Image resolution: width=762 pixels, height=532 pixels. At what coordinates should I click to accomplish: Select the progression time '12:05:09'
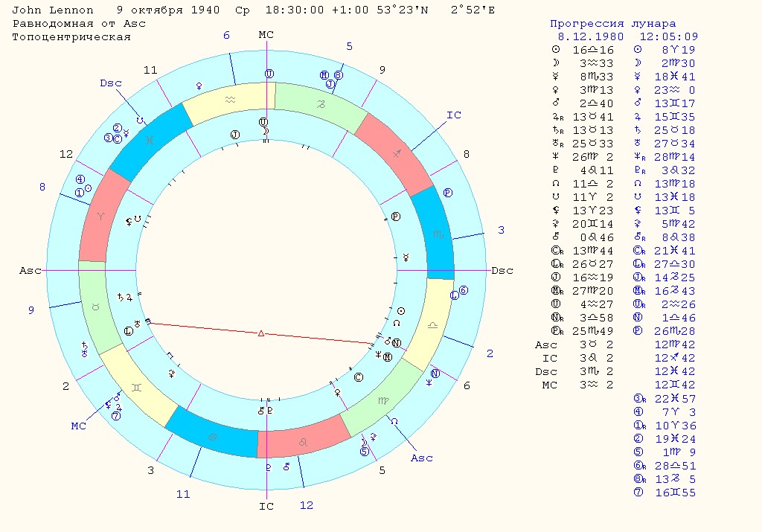[669, 36]
